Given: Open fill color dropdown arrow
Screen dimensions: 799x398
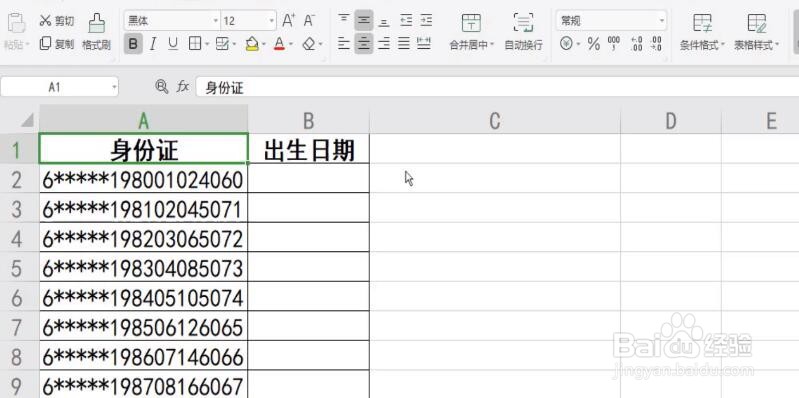Looking at the screenshot, I should point(263,45).
